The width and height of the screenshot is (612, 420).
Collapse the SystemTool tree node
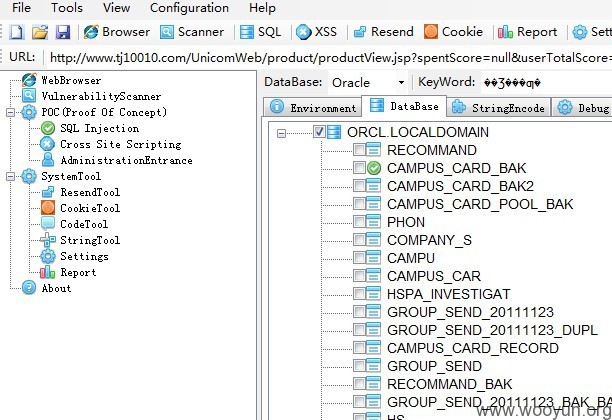11,176
